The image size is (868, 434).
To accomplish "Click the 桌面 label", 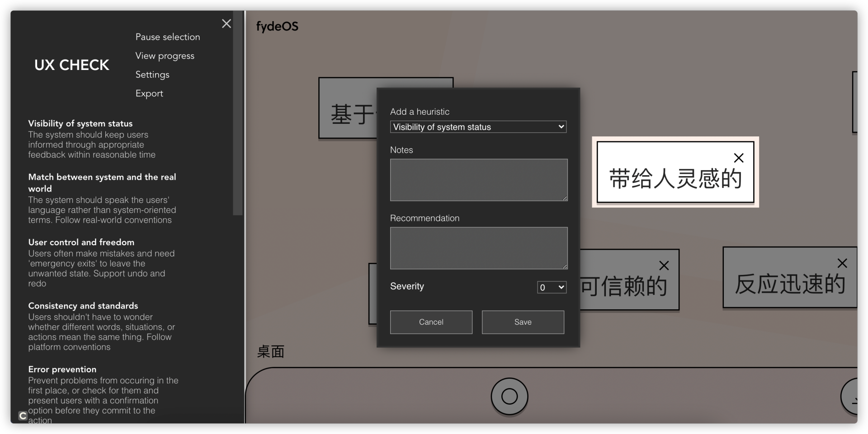I will [270, 351].
